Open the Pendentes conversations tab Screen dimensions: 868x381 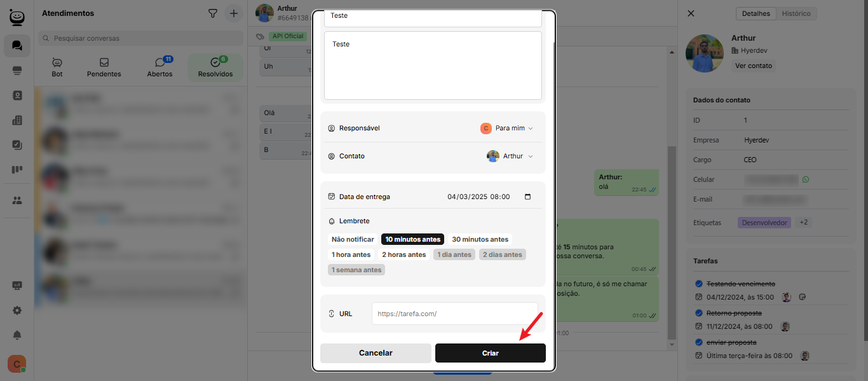(x=104, y=67)
